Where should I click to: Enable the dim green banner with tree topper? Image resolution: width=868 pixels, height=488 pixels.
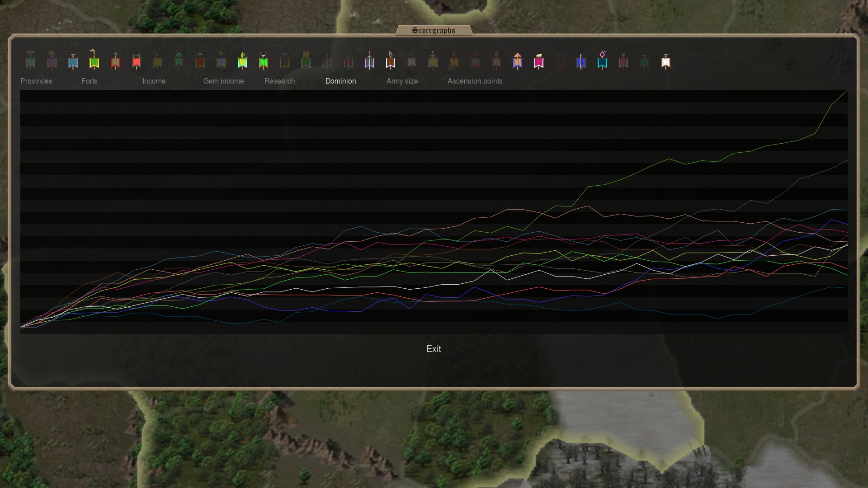point(179,60)
